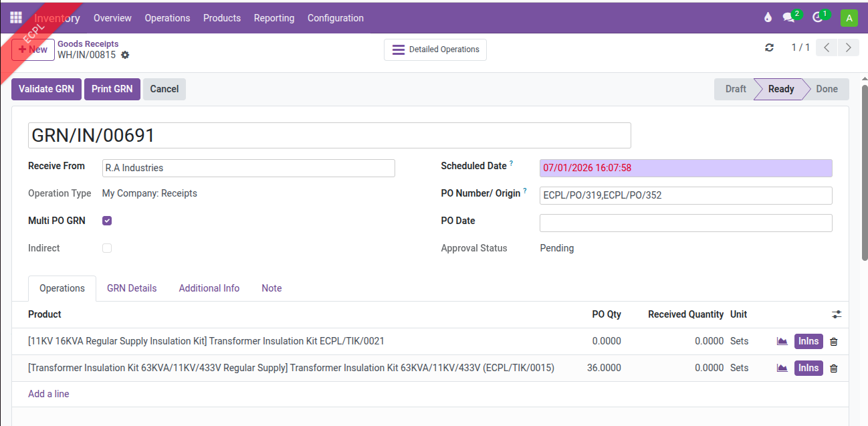Viewport: 868px width, 426px height.
Task: Open column settings toggle in product table
Action: (x=837, y=314)
